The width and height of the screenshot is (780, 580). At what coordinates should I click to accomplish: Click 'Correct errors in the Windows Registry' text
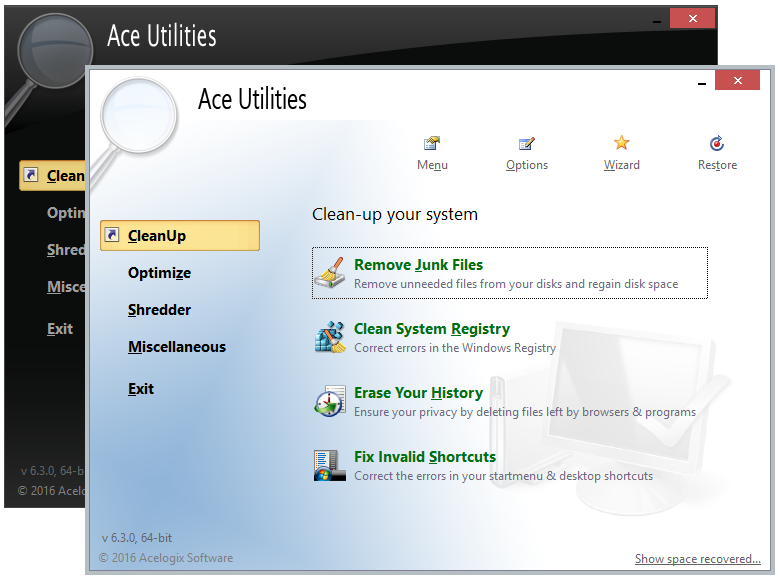[455, 348]
